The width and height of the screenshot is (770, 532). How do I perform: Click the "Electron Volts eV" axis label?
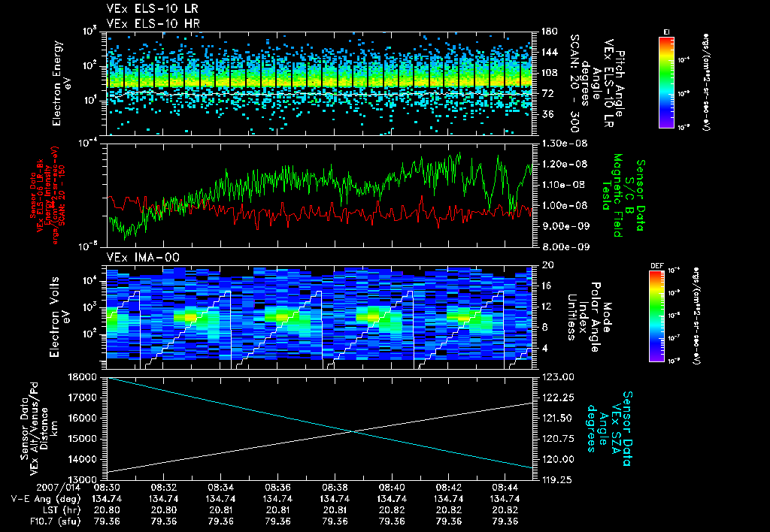(x=59, y=317)
